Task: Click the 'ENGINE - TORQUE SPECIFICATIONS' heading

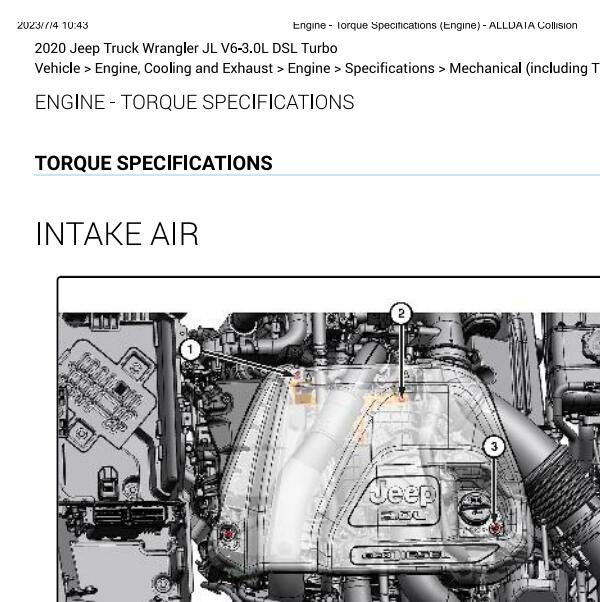Action: [194, 103]
